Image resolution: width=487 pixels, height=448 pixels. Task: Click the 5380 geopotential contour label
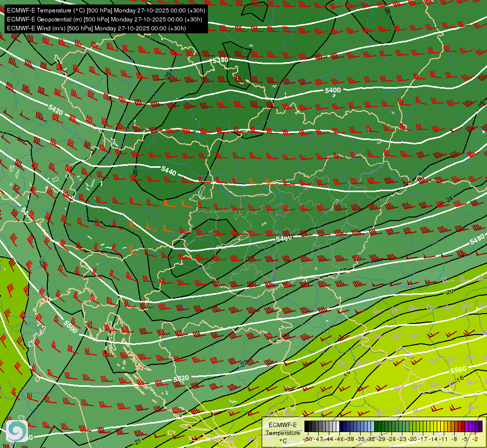pos(220,60)
